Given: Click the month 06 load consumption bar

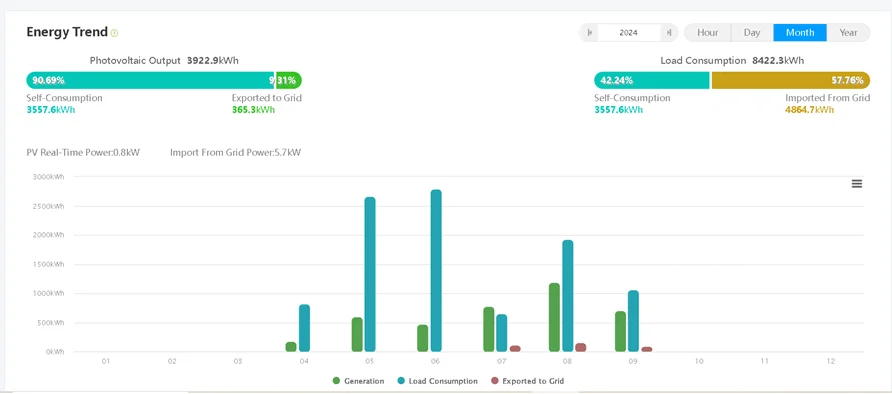Looking at the screenshot, I should click(x=436, y=271).
